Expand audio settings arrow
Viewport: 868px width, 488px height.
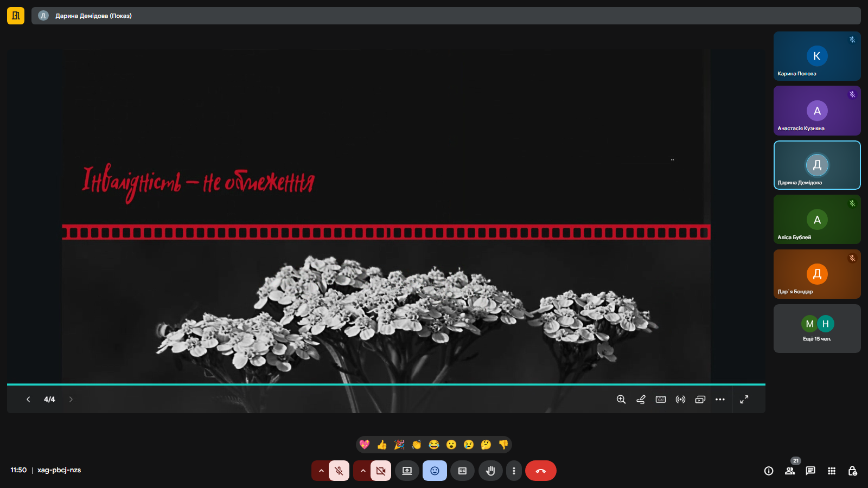(x=321, y=471)
